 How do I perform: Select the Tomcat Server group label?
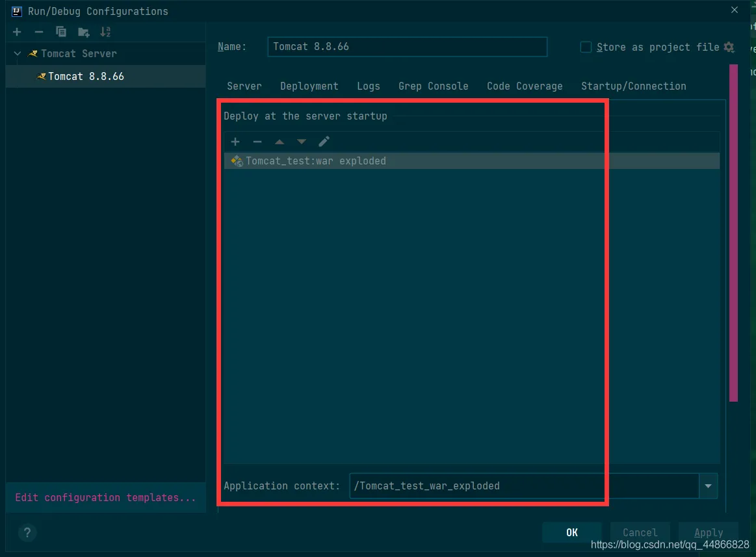pyautogui.click(x=79, y=53)
